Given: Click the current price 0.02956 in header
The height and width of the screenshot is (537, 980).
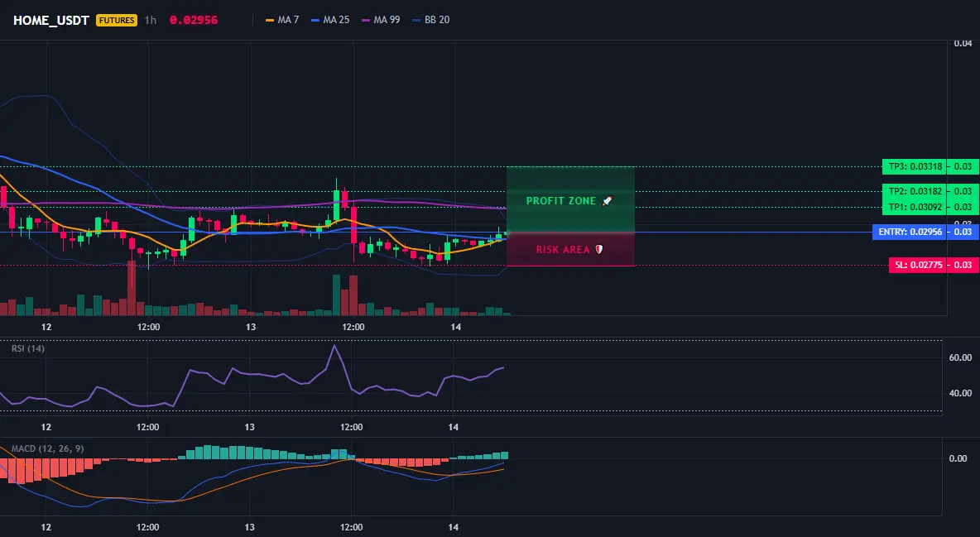Looking at the screenshot, I should pyautogui.click(x=194, y=20).
